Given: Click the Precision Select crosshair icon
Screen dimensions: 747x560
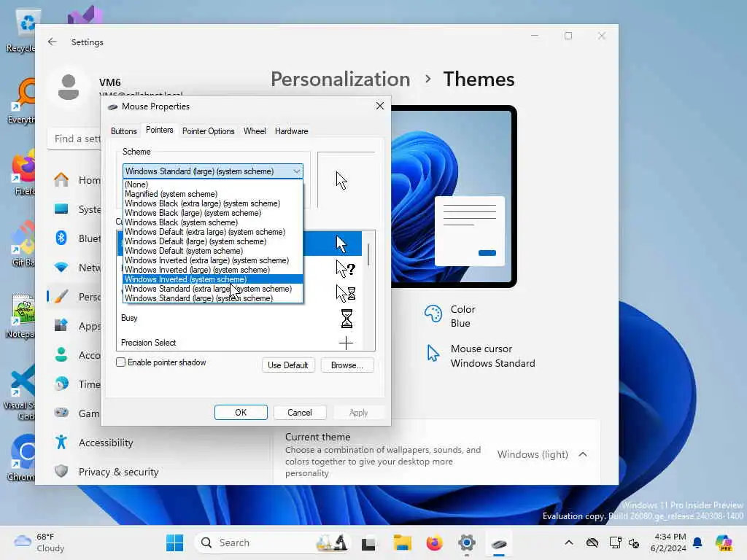Looking at the screenshot, I should [346, 343].
